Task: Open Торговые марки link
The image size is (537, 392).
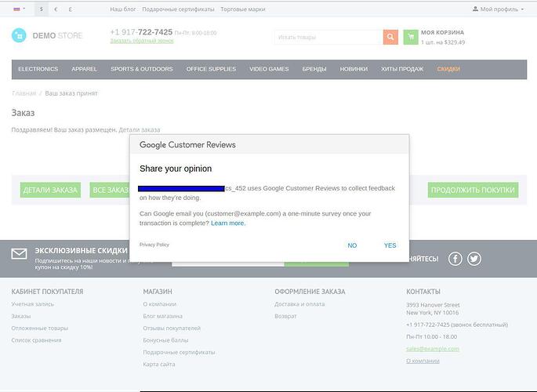Action: pos(243,9)
